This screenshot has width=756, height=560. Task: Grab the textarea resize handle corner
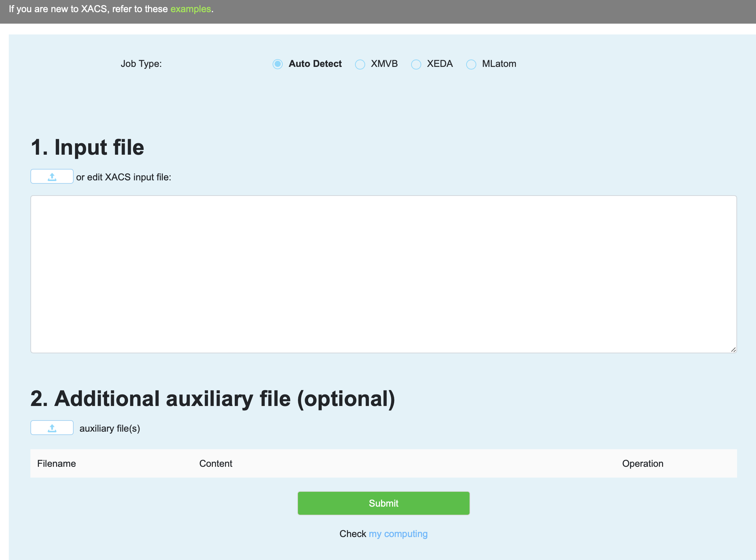[733, 350]
